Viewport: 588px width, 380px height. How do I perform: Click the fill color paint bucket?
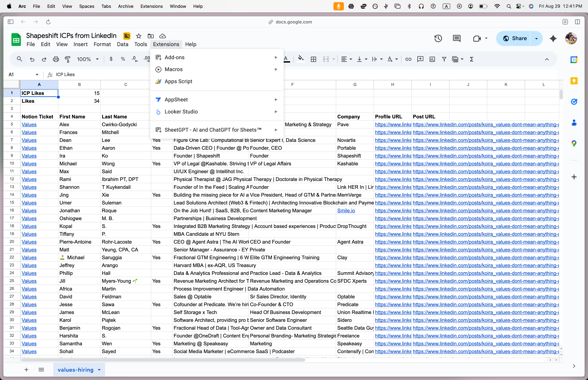[300, 59]
